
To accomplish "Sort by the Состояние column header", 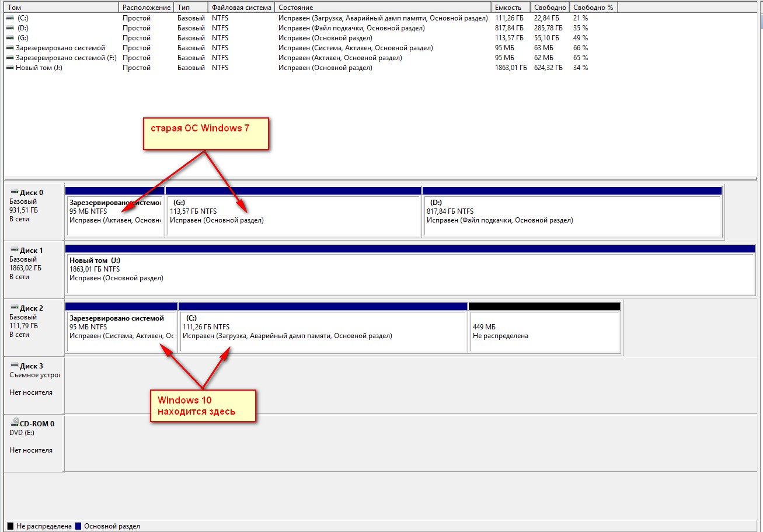I will pyautogui.click(x=384, y=7).
